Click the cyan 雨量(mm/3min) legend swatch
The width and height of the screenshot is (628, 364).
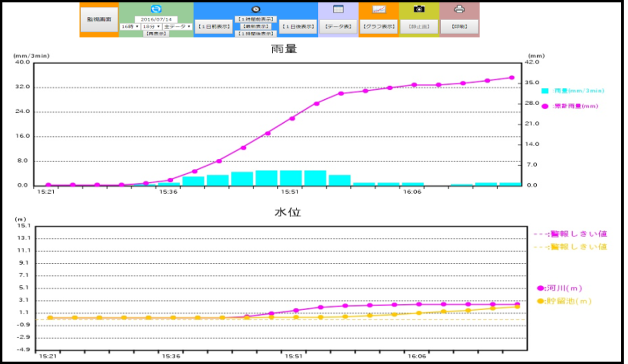click(545, 91)
